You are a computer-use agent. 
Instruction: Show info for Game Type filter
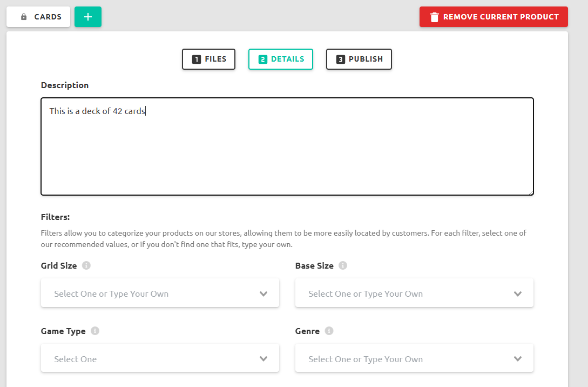pyautogui.click(x=95, y=331)
